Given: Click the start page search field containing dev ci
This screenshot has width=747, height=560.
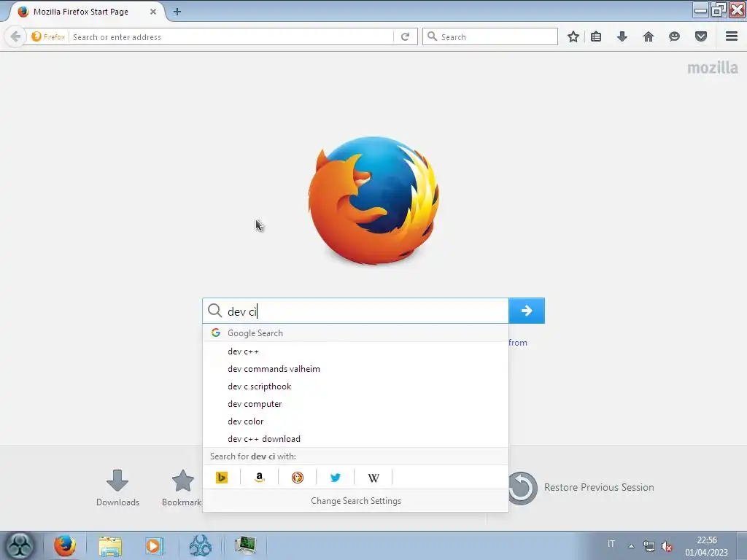Looking at the screenshot, I should (355, 311).
